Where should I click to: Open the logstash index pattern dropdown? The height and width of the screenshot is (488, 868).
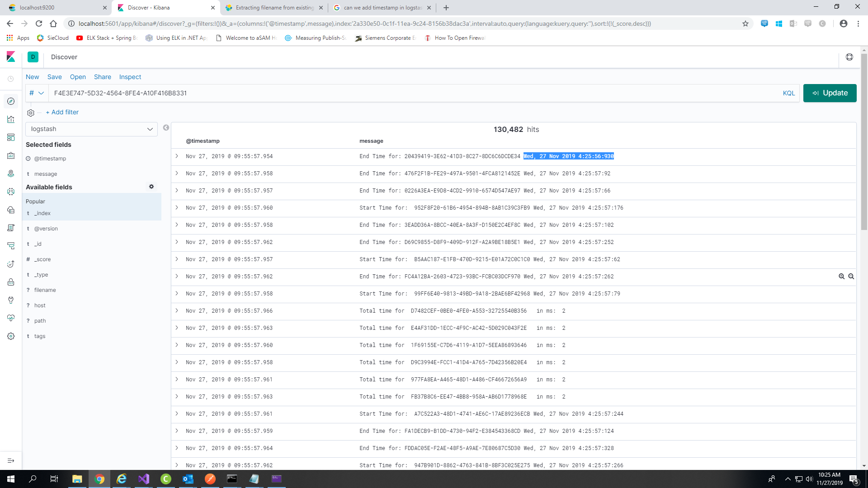[x=91, y=129]
